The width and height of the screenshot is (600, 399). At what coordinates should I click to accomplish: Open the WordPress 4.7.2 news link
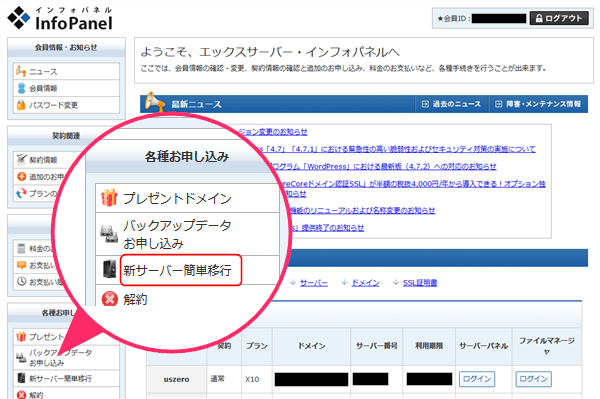tap(383, 166)
